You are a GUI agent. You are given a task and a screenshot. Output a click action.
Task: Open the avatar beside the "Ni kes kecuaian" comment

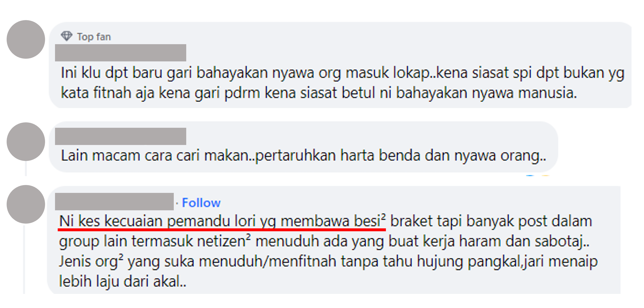click(26, 204)
